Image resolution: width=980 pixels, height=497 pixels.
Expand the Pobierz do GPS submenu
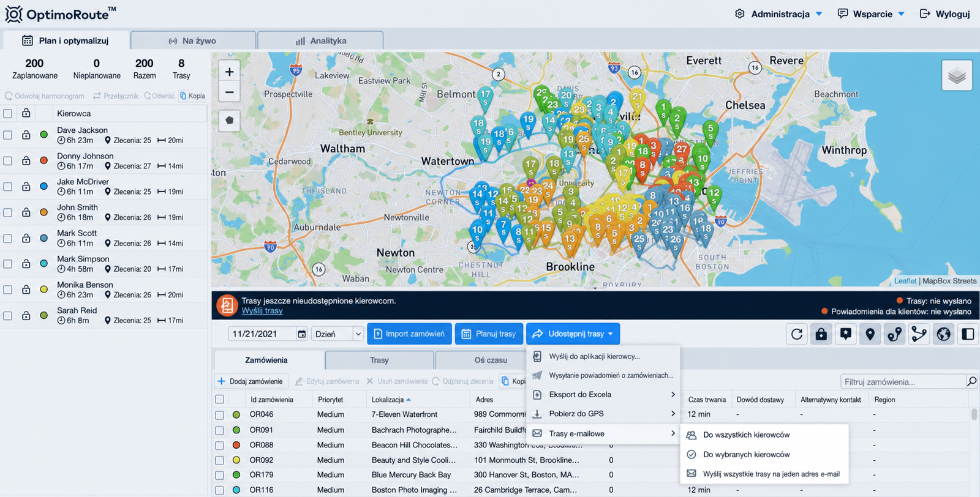pos(603,414)
